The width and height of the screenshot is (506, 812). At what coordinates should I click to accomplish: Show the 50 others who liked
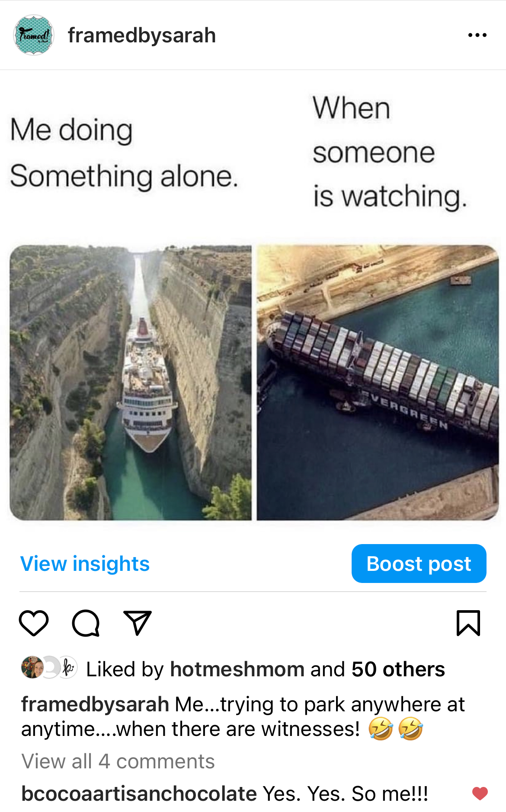398,669
